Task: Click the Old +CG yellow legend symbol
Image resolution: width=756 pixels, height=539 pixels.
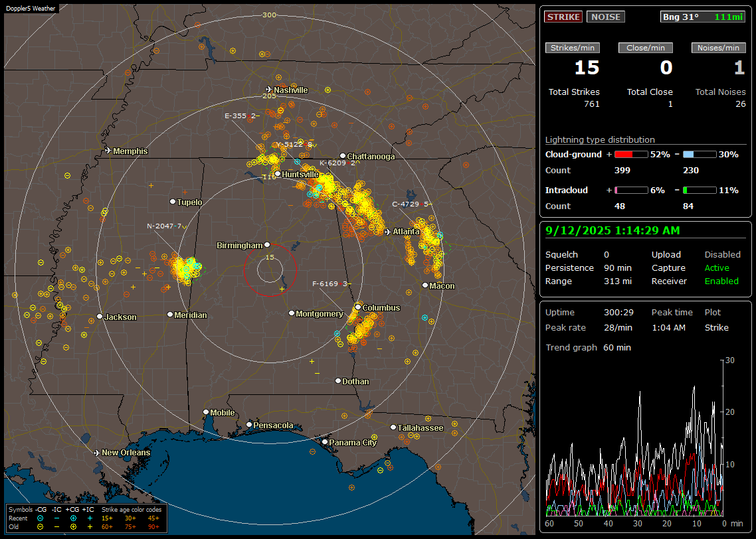Action: tap(73, 527)
